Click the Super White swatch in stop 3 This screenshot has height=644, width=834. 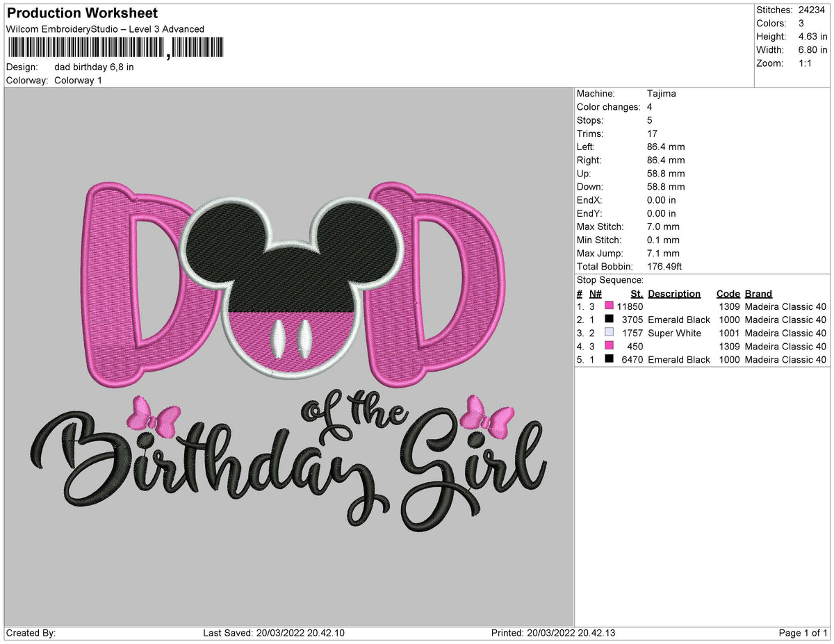(x=609, y=333)
